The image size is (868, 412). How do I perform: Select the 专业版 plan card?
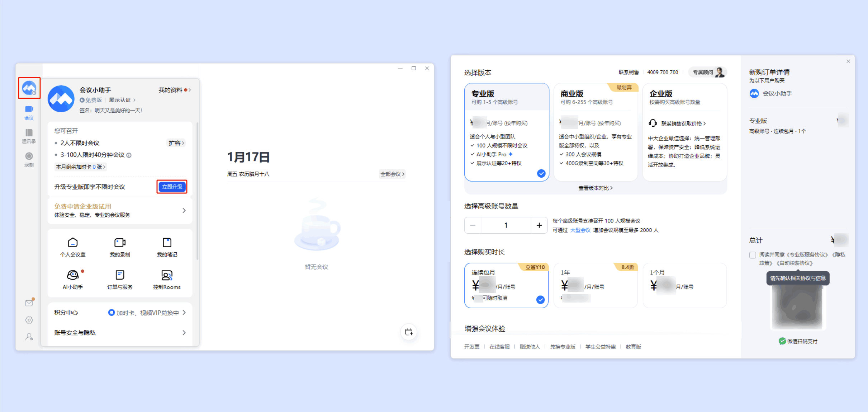507,132
